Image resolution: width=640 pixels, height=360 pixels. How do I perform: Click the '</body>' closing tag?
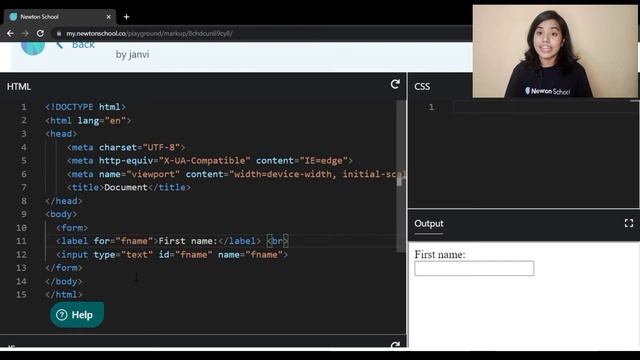(x=64, y=281)
